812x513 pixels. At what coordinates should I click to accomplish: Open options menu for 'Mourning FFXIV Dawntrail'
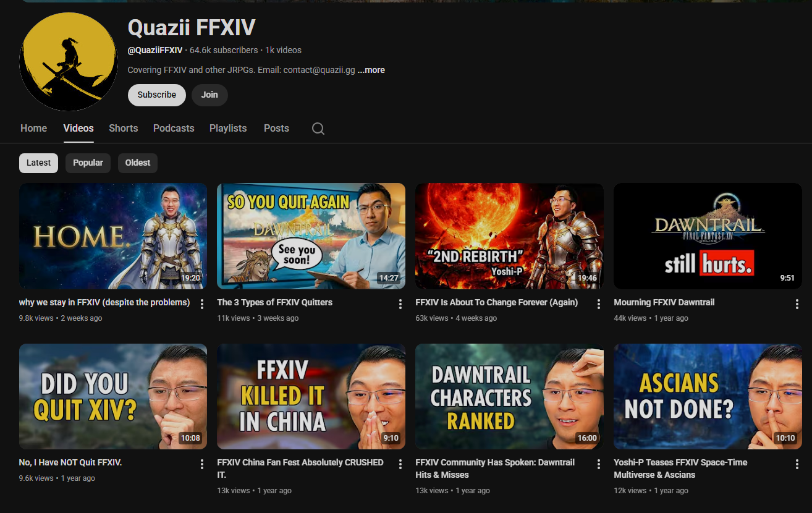[x=797, y=304]
